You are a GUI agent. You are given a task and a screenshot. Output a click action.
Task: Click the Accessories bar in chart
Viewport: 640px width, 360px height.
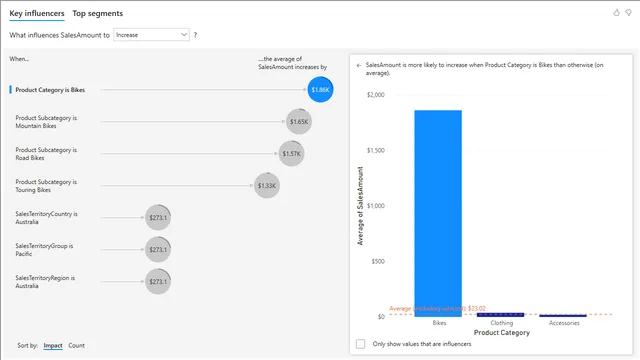tap(563, 316)
